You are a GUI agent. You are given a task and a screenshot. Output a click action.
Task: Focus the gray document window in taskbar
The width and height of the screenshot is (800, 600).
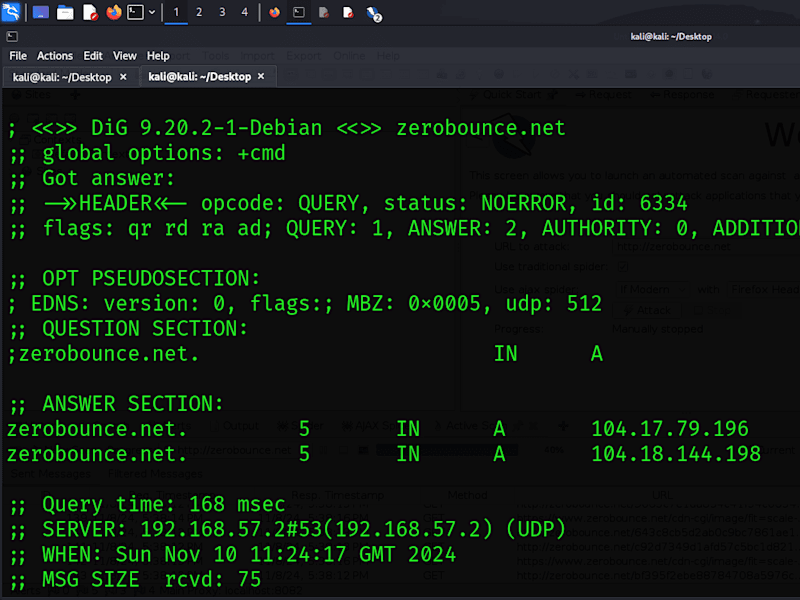[x=323, y=12]
